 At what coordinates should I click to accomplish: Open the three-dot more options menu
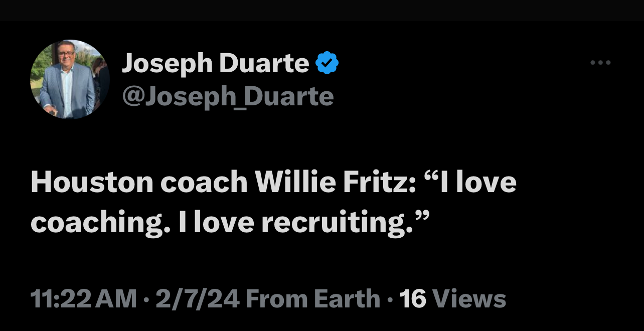pos(600,63)
